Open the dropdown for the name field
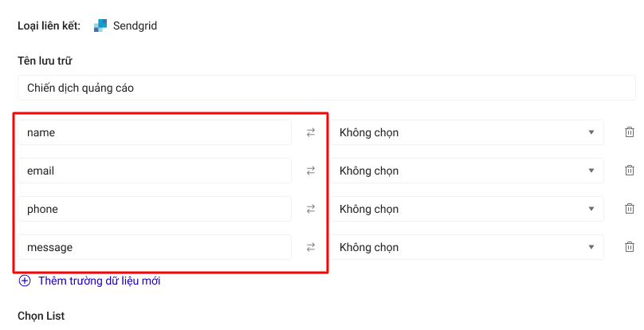The width and height of the screenshot is (644, 330). coord(467,132)
